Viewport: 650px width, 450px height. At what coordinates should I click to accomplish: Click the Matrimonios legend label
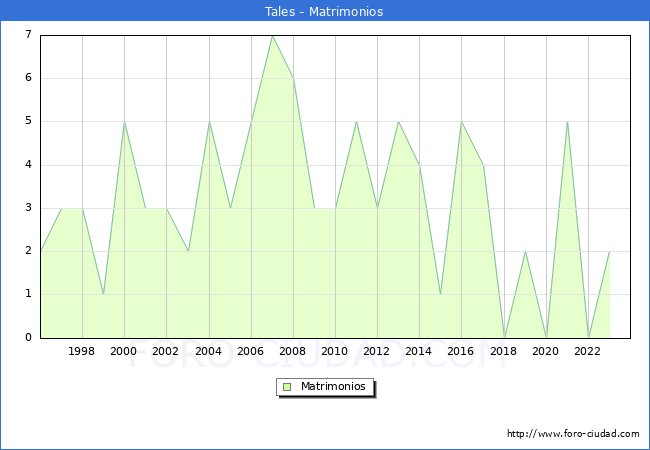[333, 386]
